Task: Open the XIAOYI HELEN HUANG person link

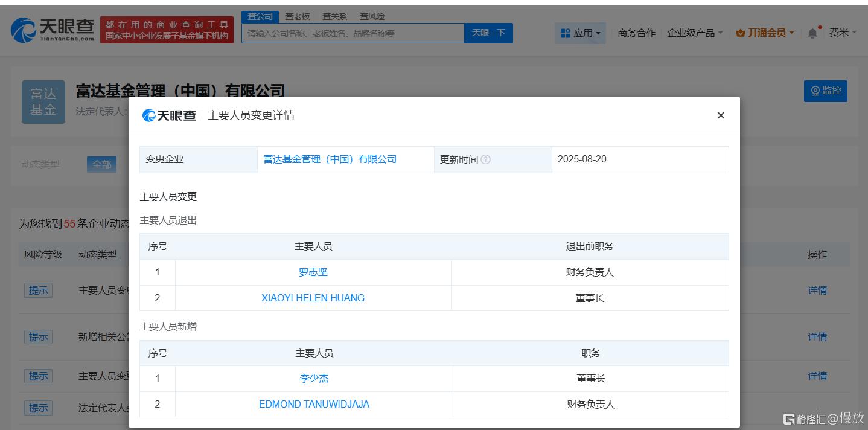Action: [x=313, y=298]
